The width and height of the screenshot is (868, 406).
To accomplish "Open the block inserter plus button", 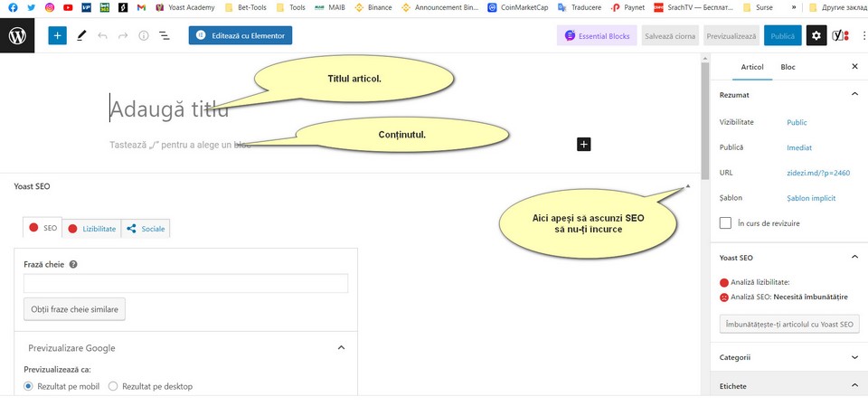I will pos(58,36).
